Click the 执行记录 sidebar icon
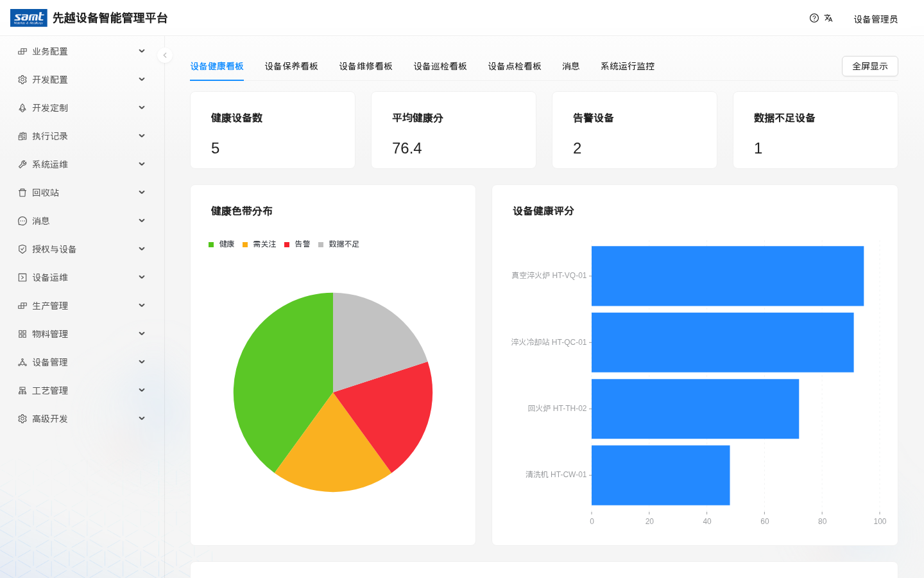The image size is (924, 578). 22,136
